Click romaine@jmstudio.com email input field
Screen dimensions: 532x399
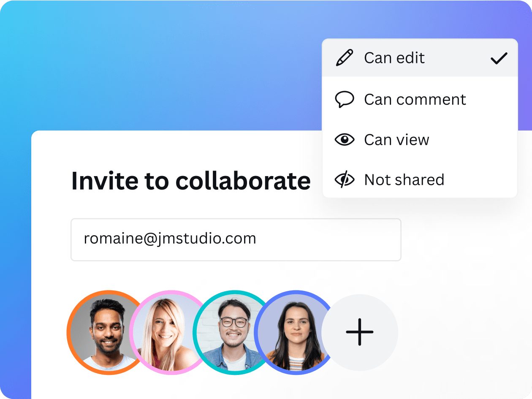pos(236,239)
